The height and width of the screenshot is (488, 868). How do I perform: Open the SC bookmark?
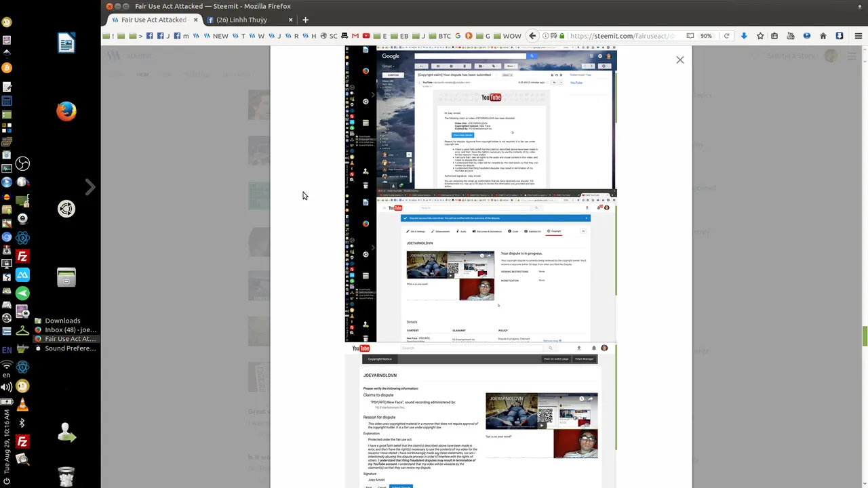click(329, 36)
